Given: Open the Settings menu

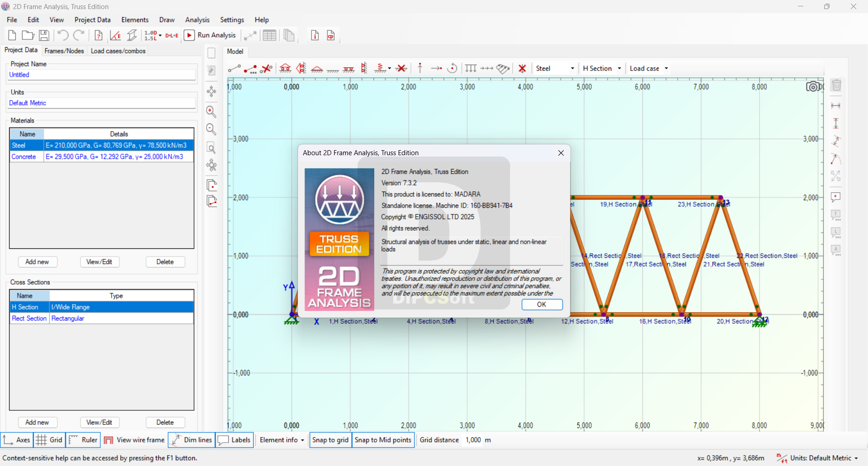Looking at the screenshot, I should 232,20.
